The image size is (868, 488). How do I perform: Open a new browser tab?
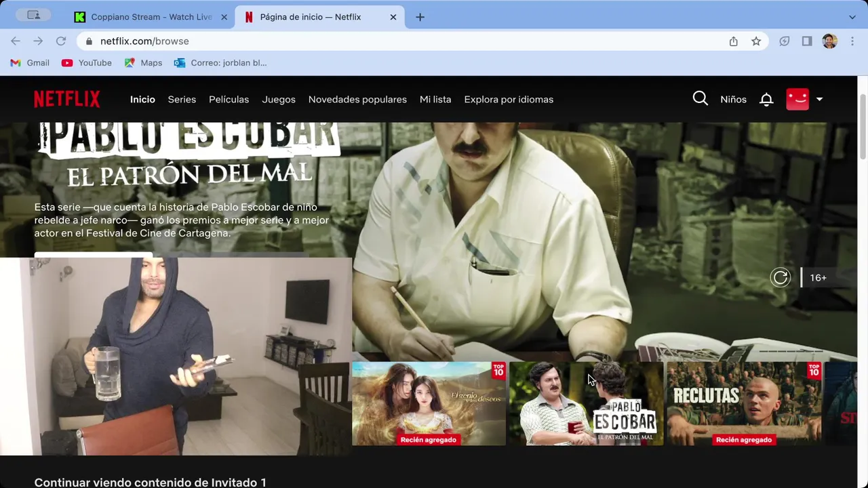click(420, 17)
